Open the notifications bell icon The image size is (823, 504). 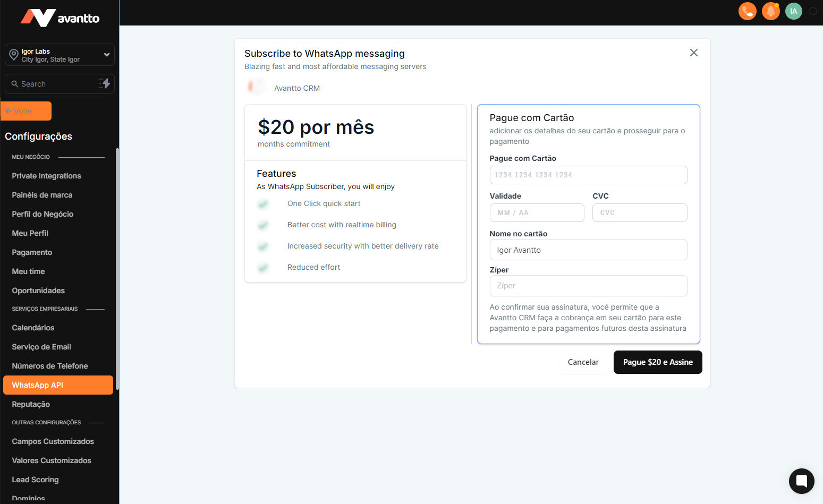[770, 11]
